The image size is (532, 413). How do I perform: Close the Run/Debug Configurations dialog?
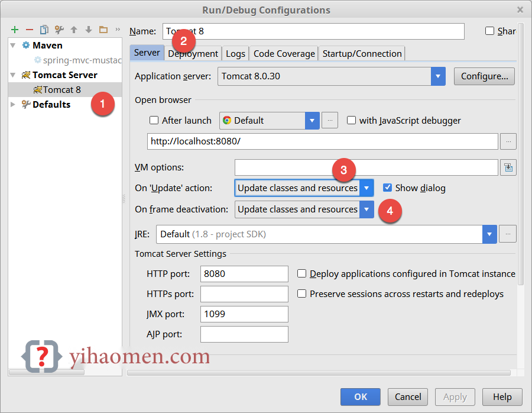[520, 10]
